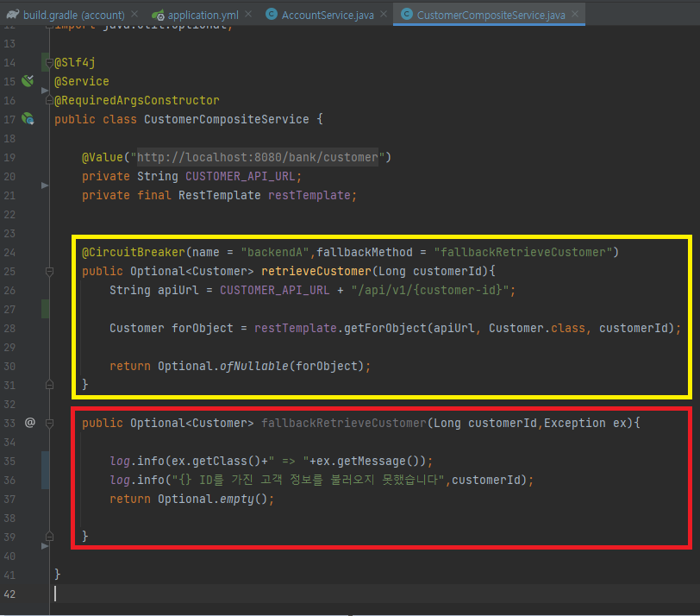Click the class icon on AccountService.java tab

272,15
